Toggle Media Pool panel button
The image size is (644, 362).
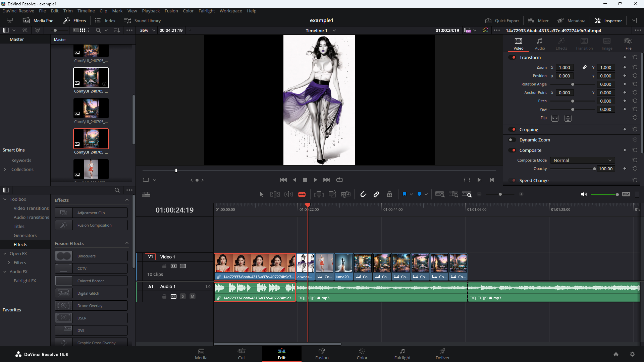[39, 20]
